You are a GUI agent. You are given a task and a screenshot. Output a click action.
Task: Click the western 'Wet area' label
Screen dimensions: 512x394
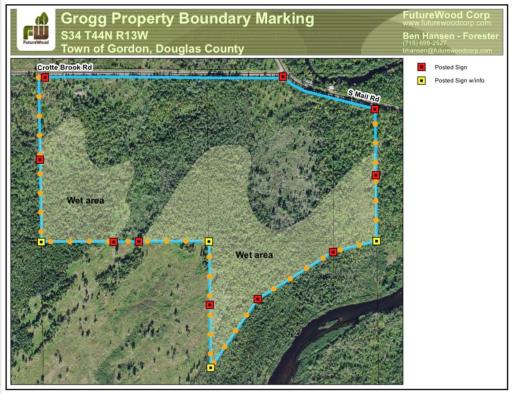coord(86,200)
